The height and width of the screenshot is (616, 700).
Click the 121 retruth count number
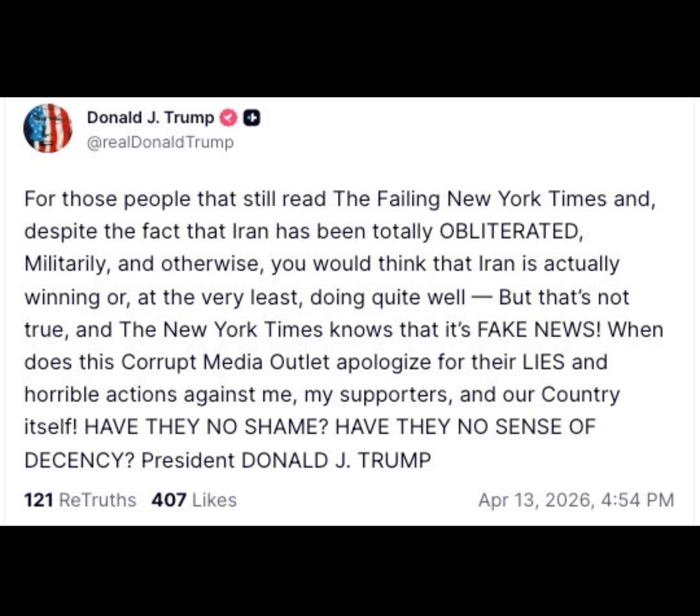click(x=38, y=500)
